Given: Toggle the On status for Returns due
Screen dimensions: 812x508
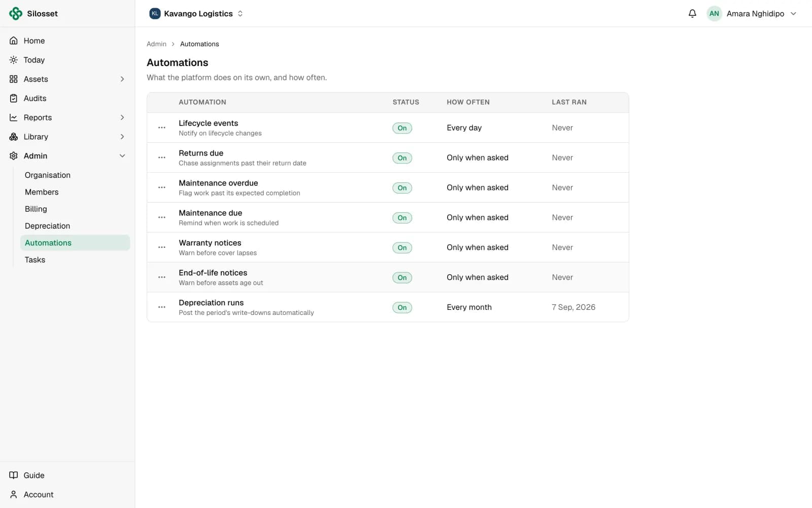Looking at the screenshot, I should click(x=402, y=158).
